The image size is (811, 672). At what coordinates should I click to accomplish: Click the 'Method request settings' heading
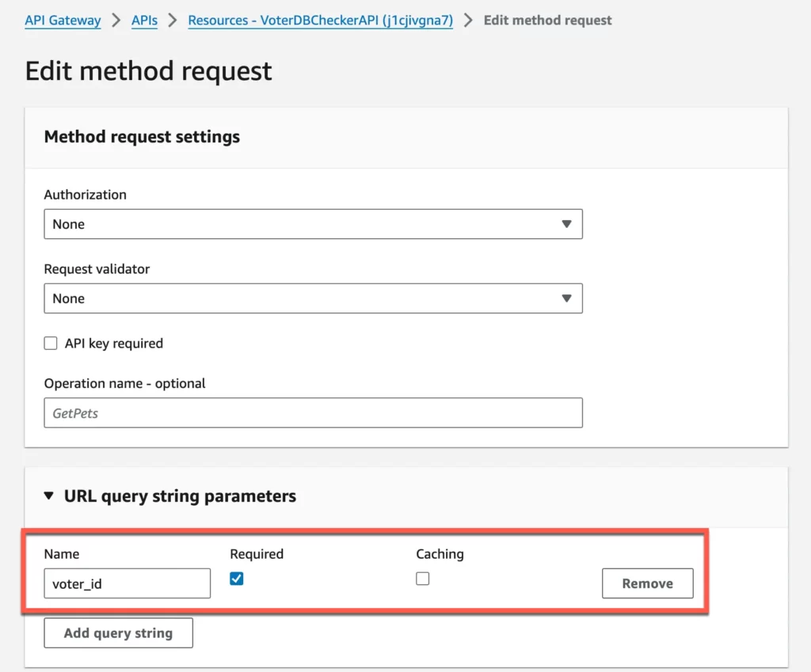pyautogui.click(x=142, y=136)
